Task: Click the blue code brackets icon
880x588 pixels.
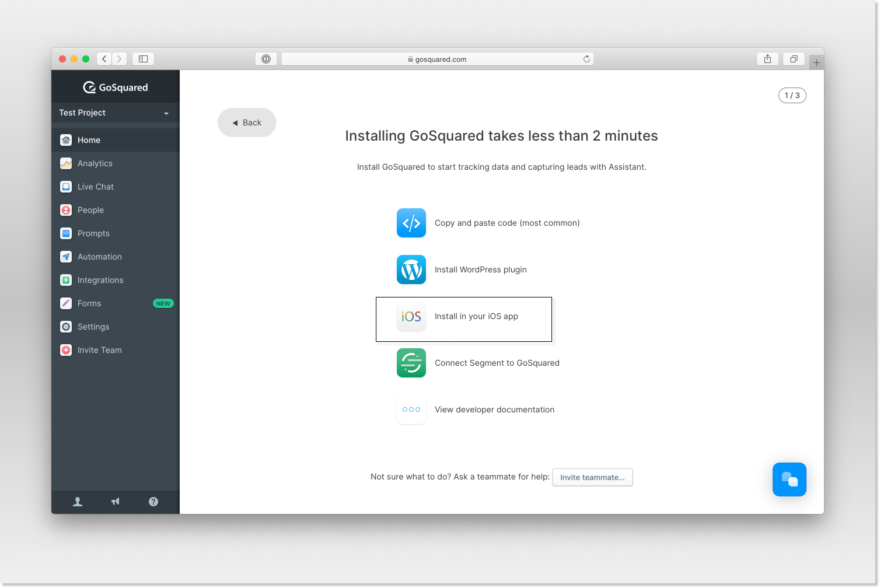Action: (x=411, y=223)
